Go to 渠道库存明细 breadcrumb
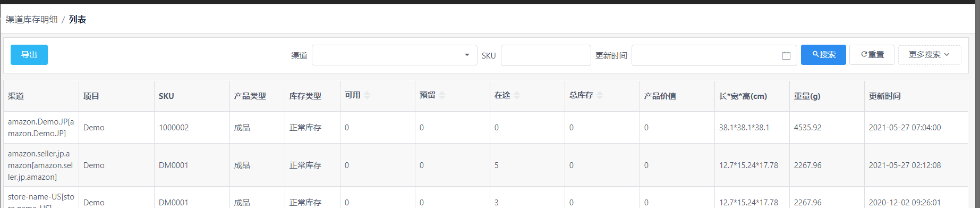 [32, 20]
